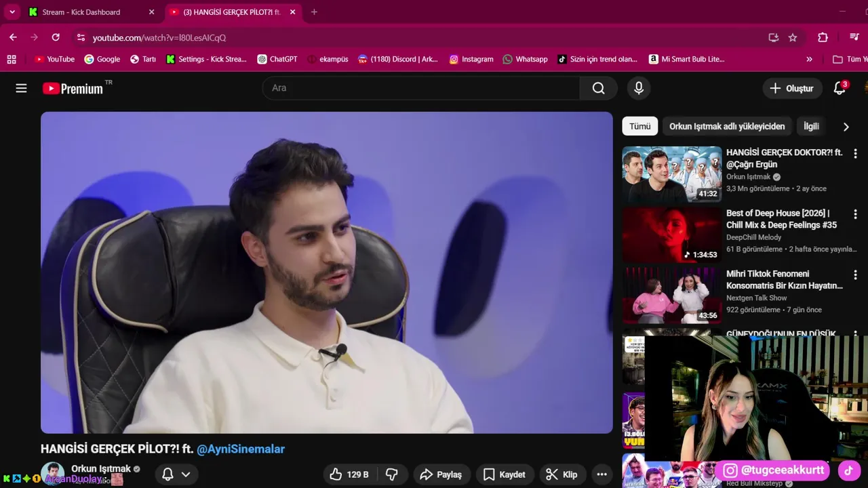
Task: Open the browser extensions puzzle icon
Action: tap(823, 37)
